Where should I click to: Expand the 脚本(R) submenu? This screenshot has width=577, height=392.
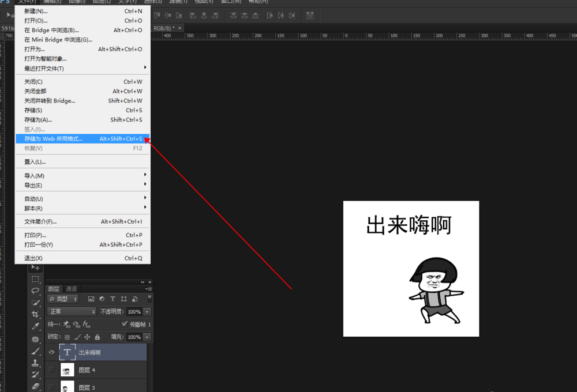(83, 209)
